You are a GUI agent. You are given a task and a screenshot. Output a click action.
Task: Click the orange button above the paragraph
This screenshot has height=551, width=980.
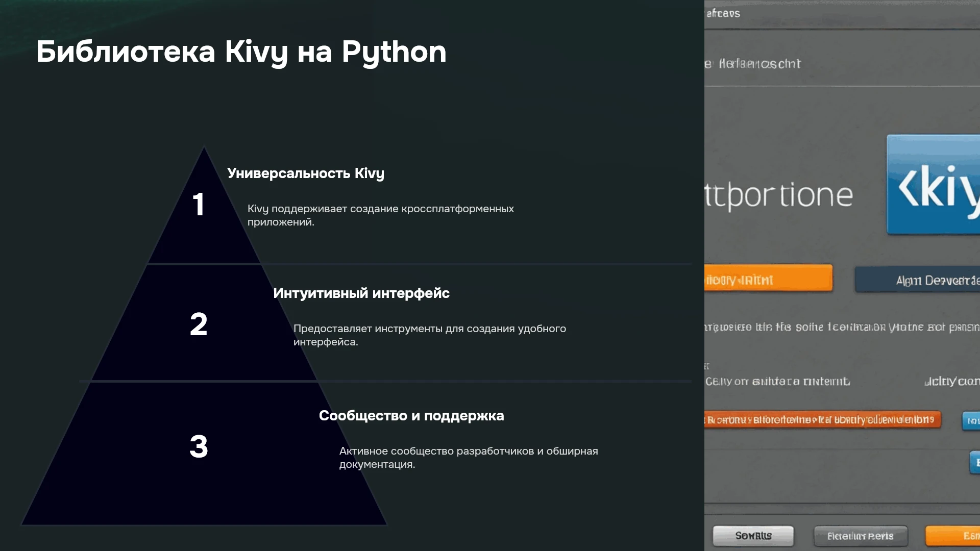pos(768,278)
